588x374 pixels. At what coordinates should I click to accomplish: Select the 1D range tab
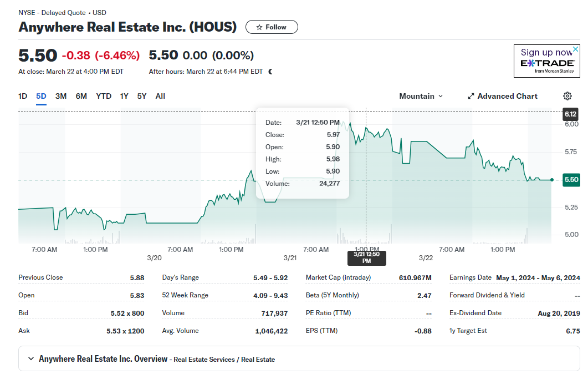click(x=23, y=96)
